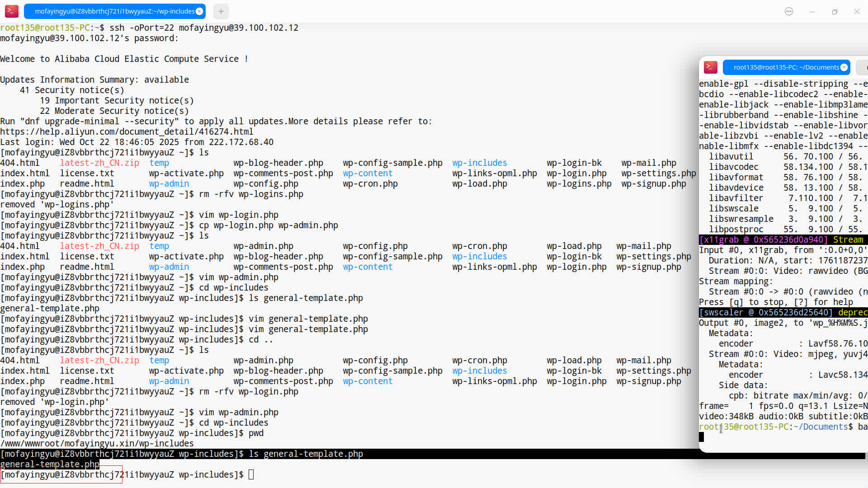Click the second terminal's app icon
Viewport: 868px width, 488px height.
(x=711, y=67)
